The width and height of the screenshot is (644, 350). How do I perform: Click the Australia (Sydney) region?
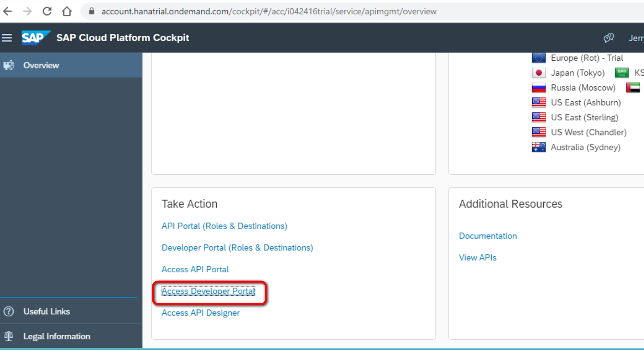coord(586,147)
